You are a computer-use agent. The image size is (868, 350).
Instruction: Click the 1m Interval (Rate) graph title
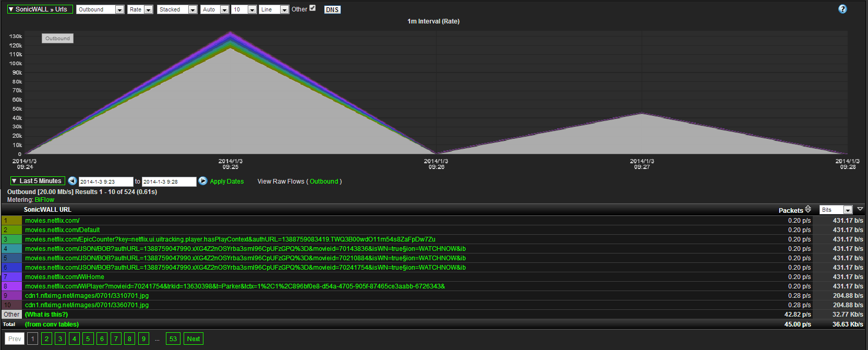click(x=433, y=21)
